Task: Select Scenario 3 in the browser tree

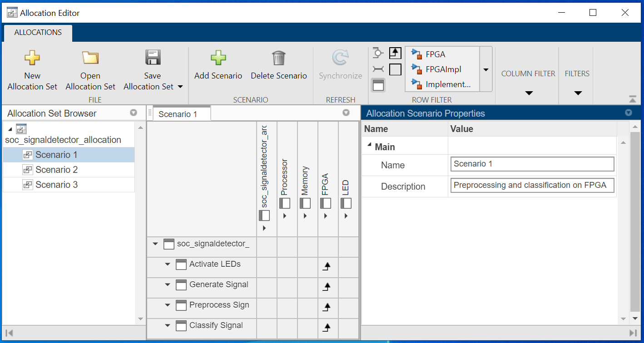Action: point(69,185)
